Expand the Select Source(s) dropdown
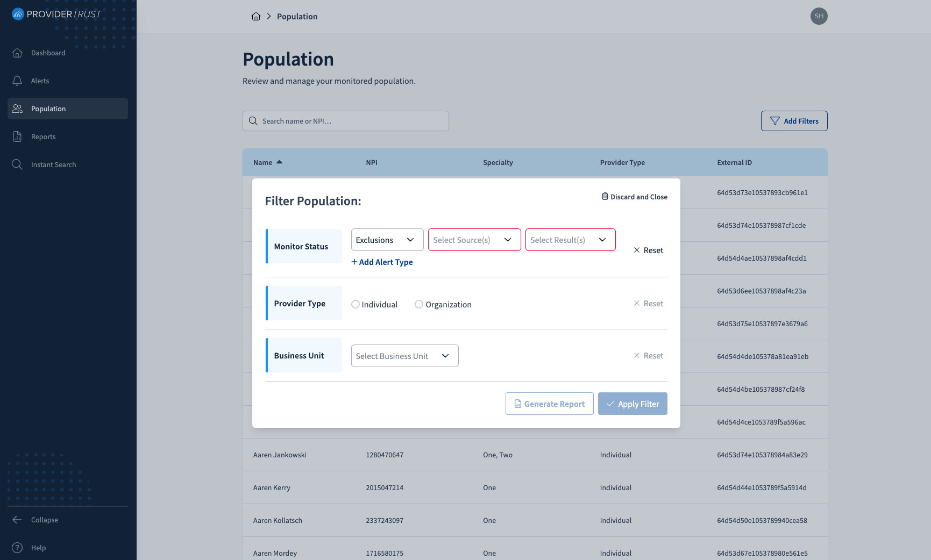Viewport: 931px width, 560px height. click(x=474, y=240)
